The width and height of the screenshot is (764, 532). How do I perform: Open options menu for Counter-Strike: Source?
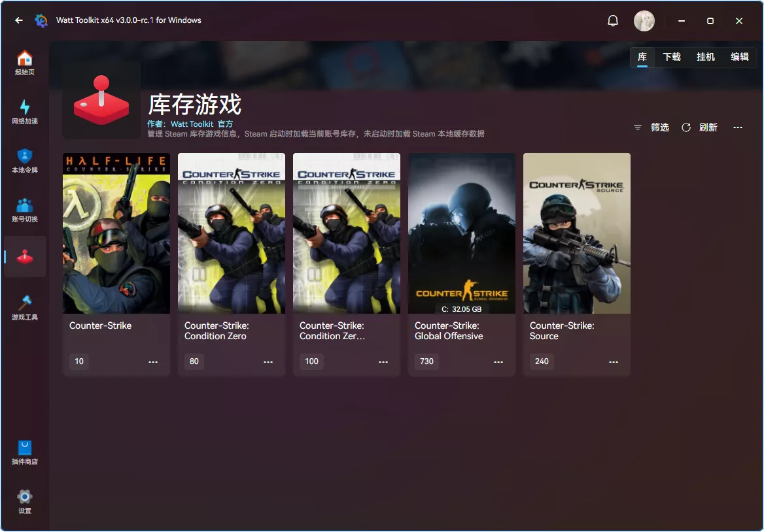(613, 361)
